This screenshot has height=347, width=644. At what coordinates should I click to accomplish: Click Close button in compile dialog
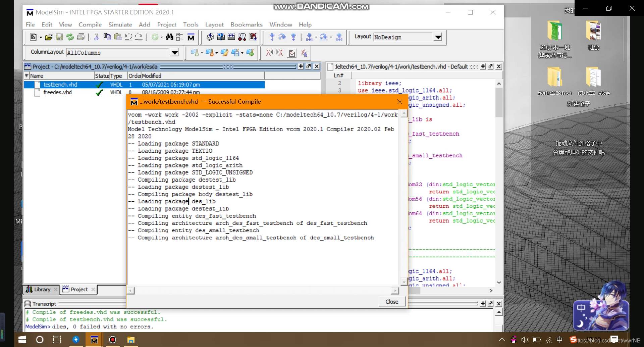pyautogui.click(x=392, y=302)
